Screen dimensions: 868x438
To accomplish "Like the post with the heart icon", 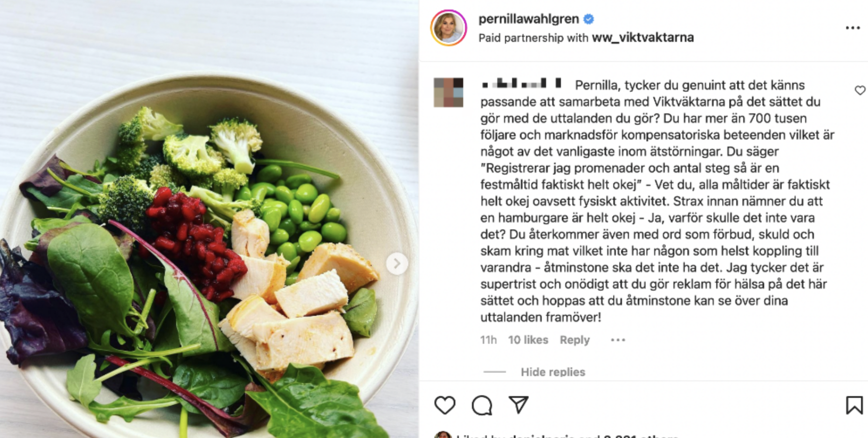I will coord(444,405).
